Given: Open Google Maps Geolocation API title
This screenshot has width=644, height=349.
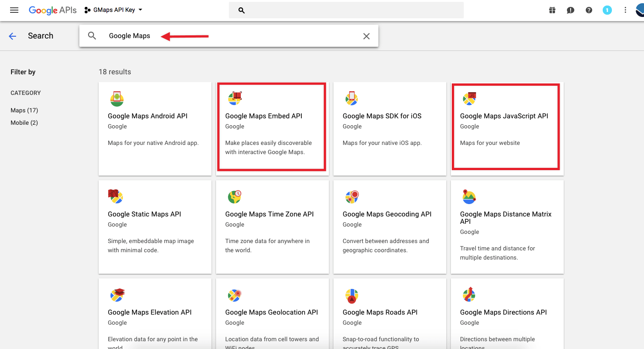Looking at the screenshot, I should click(272, 312).
